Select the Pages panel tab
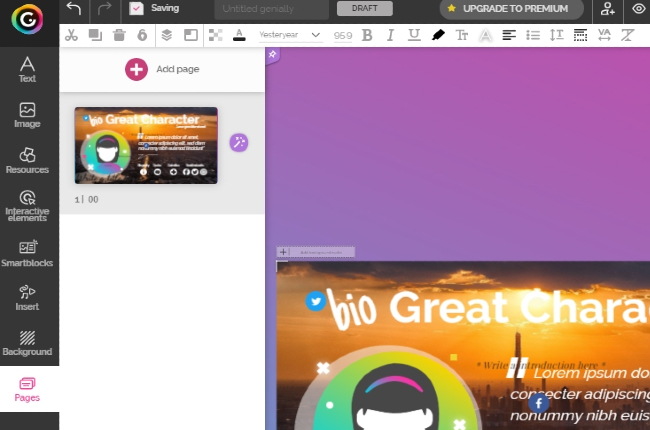650x430 pixels. click(x=27, y=389)
